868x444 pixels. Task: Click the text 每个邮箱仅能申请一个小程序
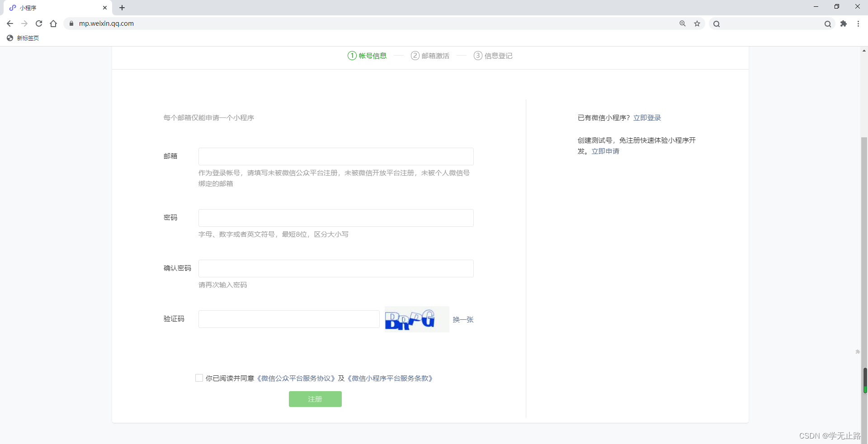click(209, 117)
